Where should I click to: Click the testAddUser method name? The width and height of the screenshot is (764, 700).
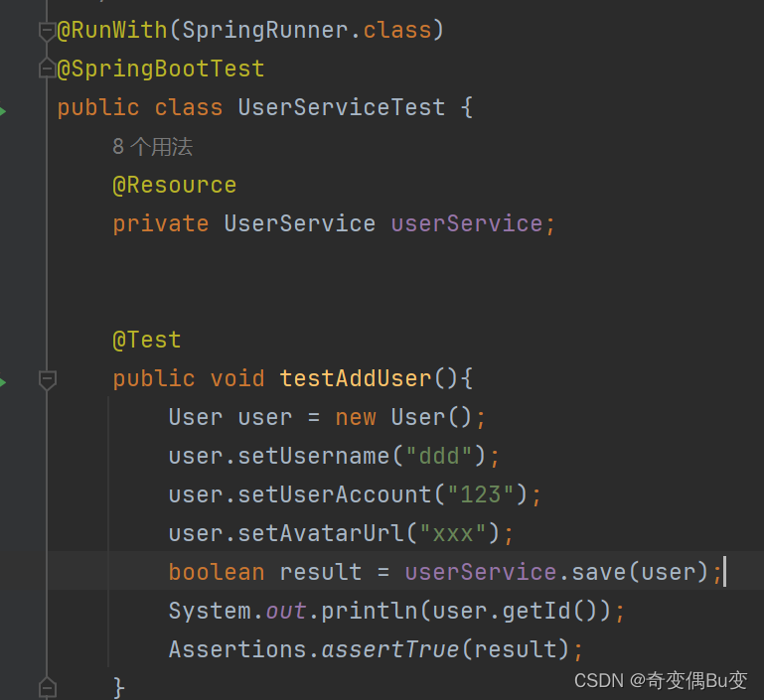(356, 378)
